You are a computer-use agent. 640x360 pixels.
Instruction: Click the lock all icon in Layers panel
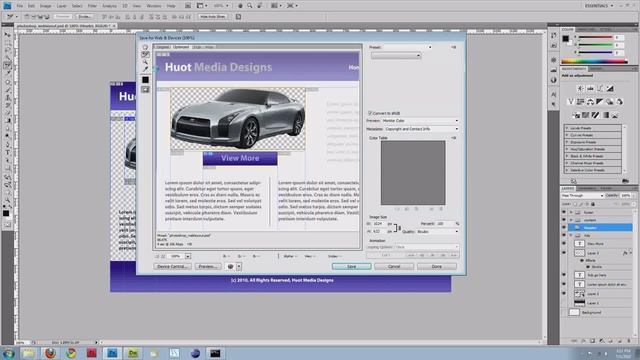coord(593,204)
